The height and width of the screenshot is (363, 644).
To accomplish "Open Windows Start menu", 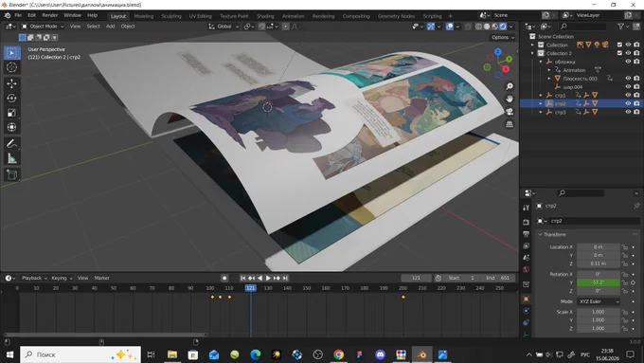I will coord(9,354).
